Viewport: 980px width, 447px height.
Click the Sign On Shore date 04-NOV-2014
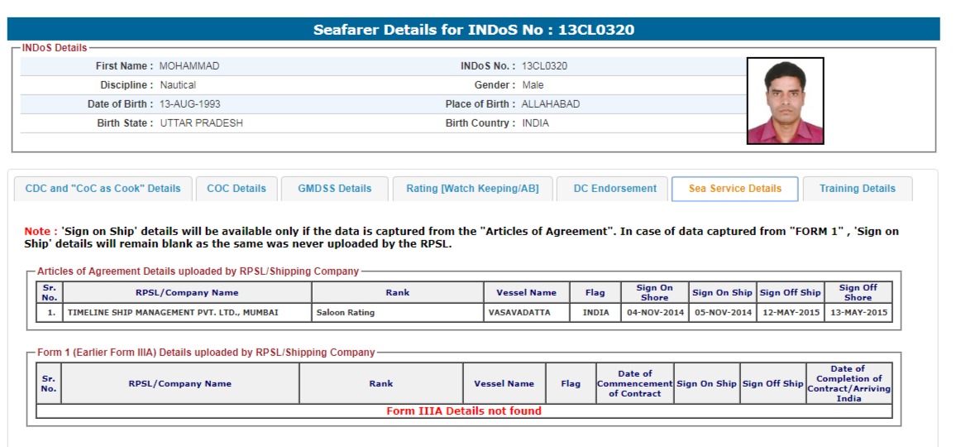(654, 313)
